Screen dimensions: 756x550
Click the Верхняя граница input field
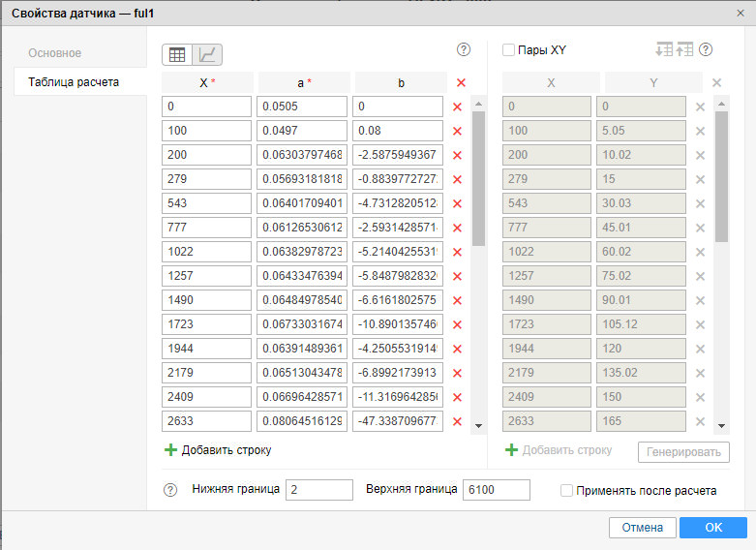[497, 490]
